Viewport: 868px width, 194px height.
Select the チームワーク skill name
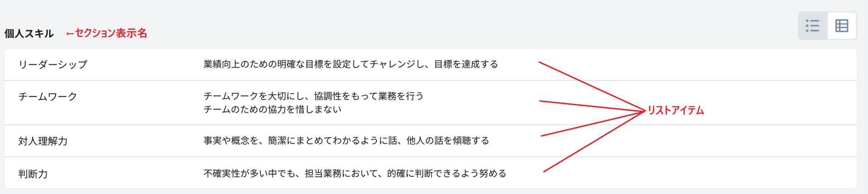tap(48, 96)
